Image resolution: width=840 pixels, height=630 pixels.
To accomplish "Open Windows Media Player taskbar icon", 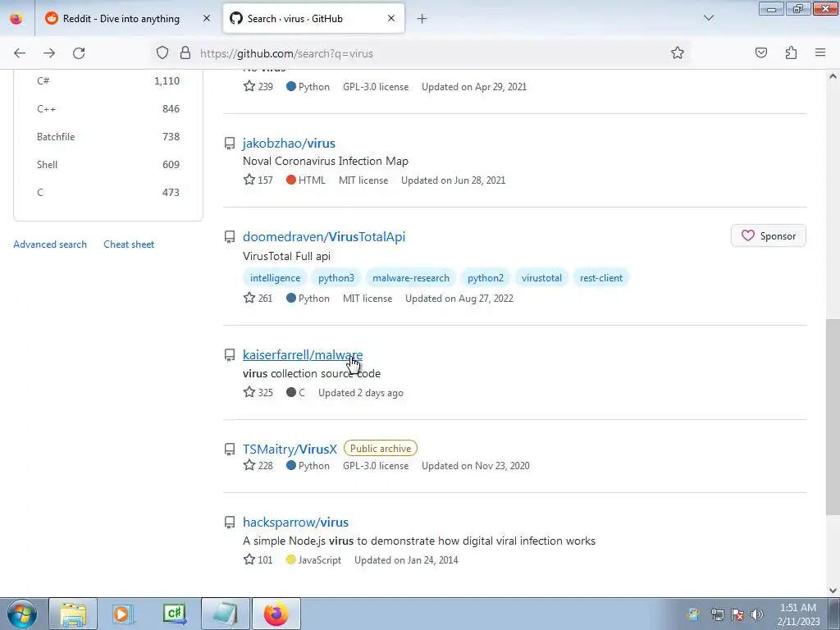I will tap(123, 614).
